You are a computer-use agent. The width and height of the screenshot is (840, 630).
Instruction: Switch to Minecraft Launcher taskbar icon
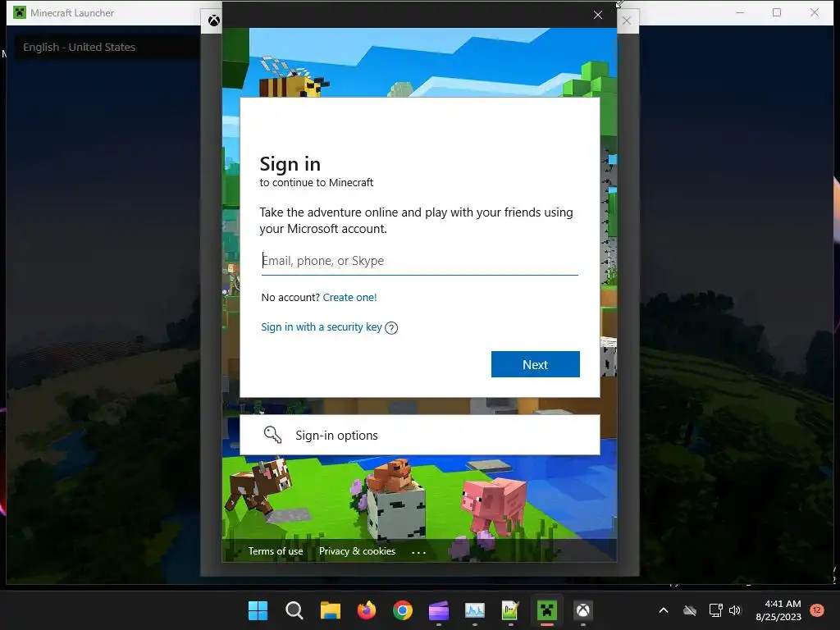[x=547, y=610]
